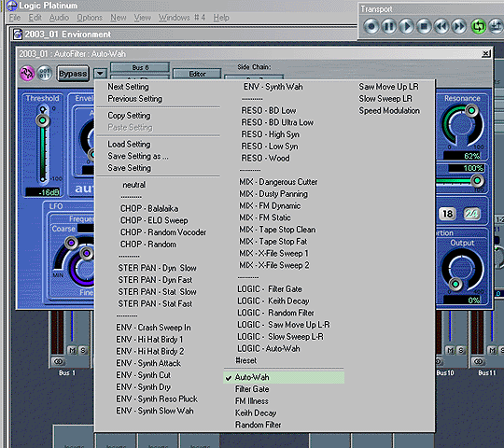
Task: Select ENV - Crash Sweep In preset
Action: 153,328
